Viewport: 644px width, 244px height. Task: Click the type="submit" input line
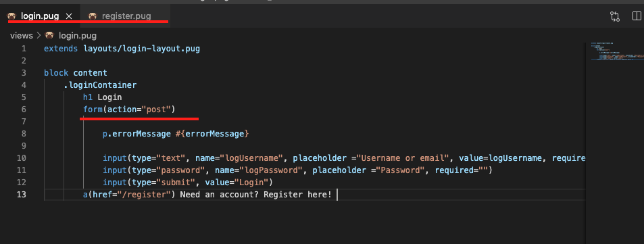[188, 182]
